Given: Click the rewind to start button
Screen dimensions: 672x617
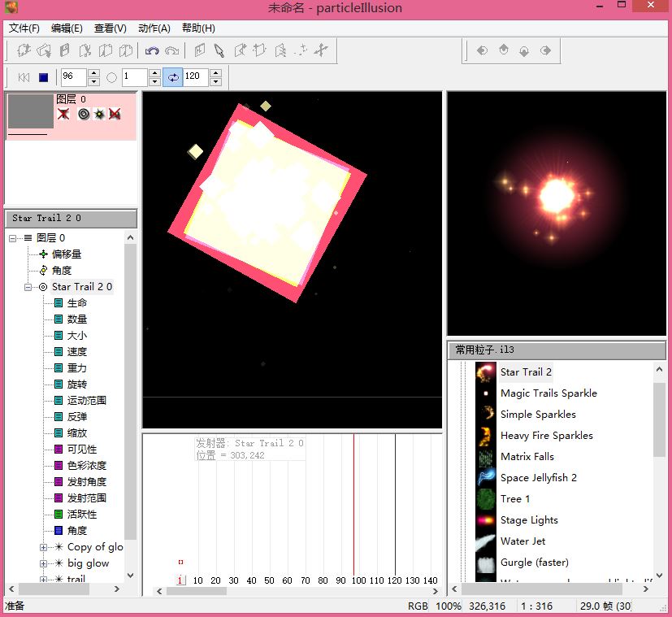Looking at the screenshot, I should [24, 78].
